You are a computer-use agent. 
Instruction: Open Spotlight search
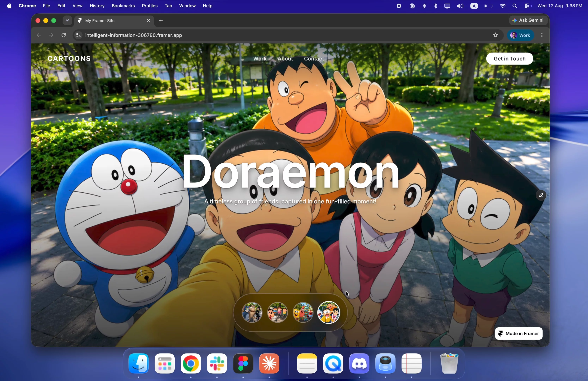pyautogui.click(x=515, y=6)
